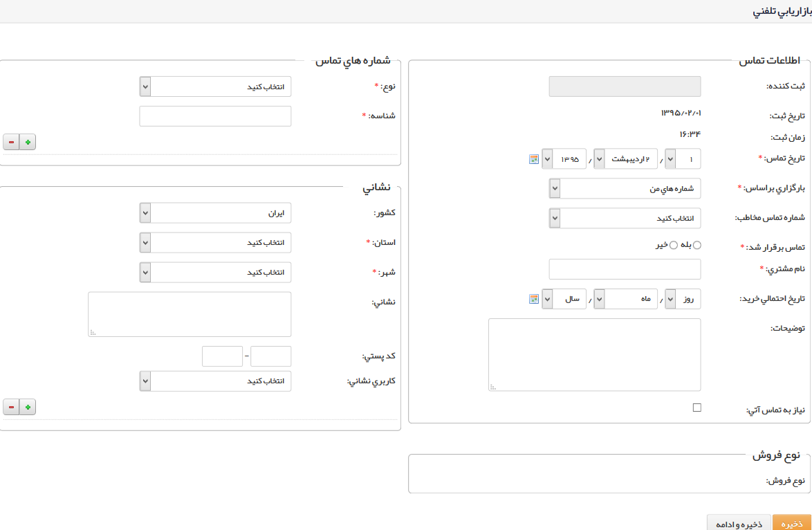Click the disabled ثبت کننده field

click(625, 86)
